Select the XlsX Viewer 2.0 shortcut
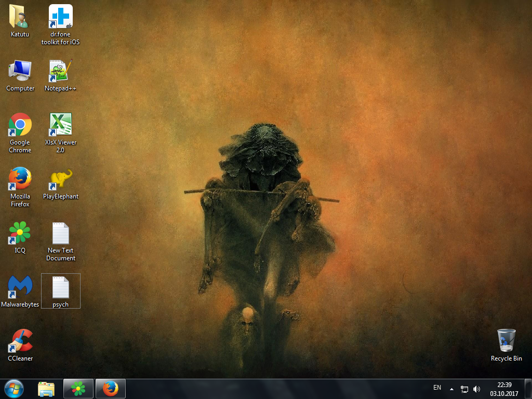The image size is (532, 399). click(x=60, y=125)
